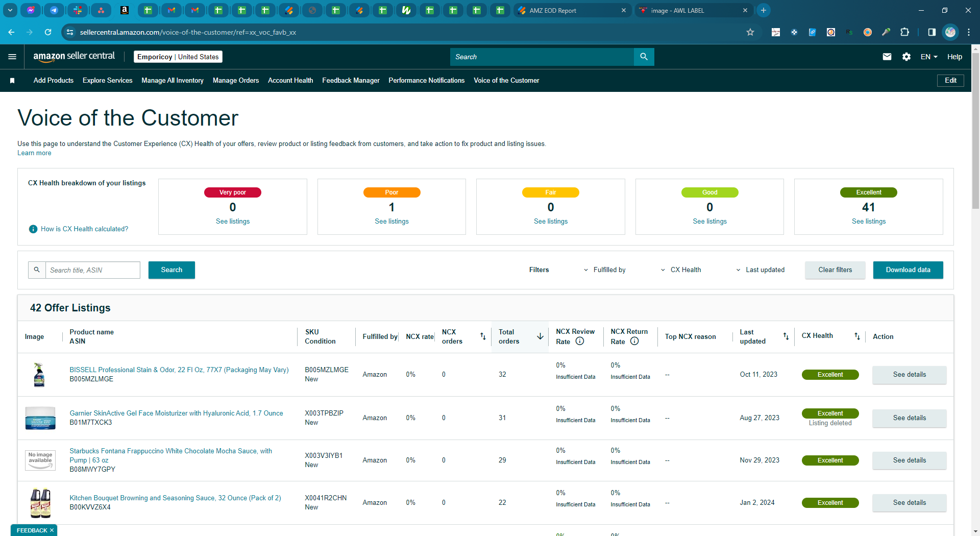Click the NCX Return Rate info icon
This screenshot has height=536, width=980.
634,342
